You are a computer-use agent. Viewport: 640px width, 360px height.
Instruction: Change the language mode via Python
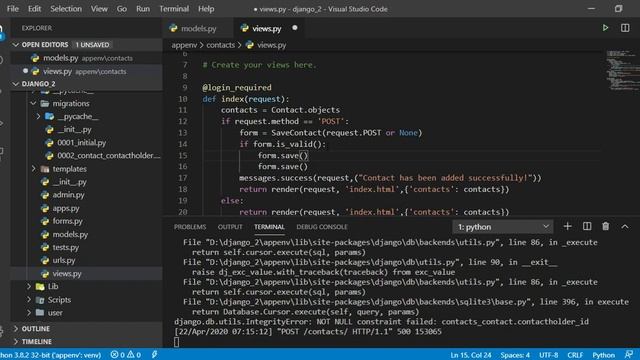[603, 355]
